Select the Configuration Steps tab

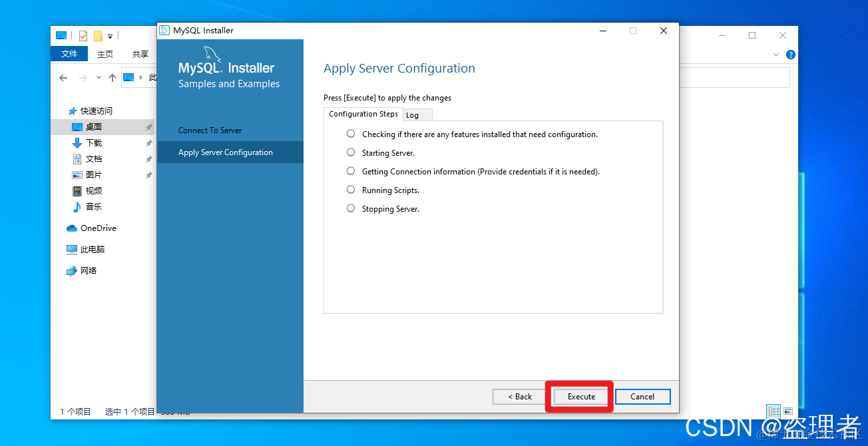pos(363,114)
